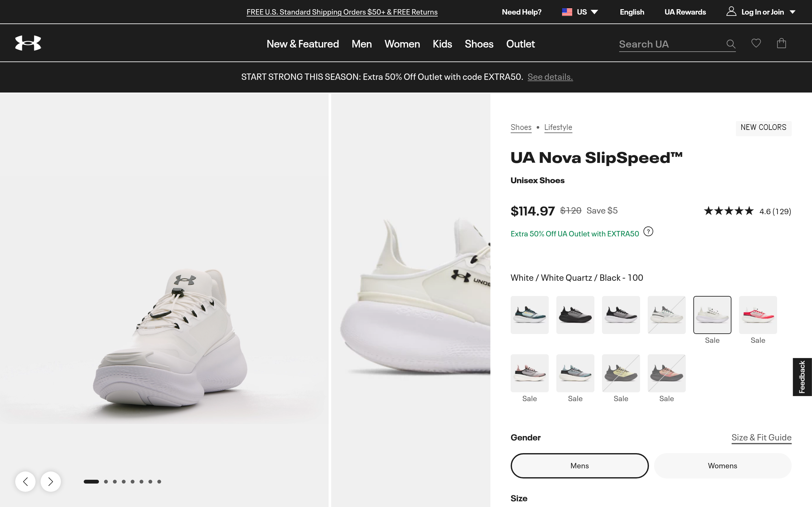Click the account profile icon

(731, 12)
